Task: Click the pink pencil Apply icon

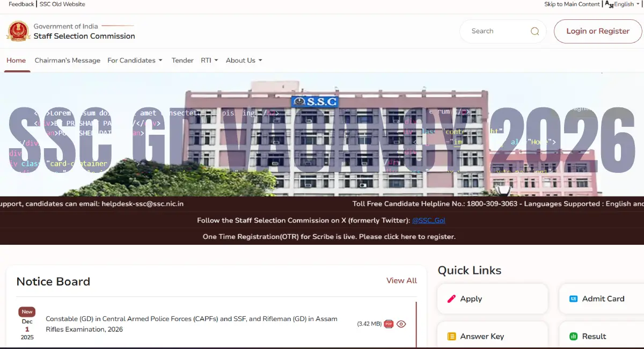Action: tap(451, 299)
